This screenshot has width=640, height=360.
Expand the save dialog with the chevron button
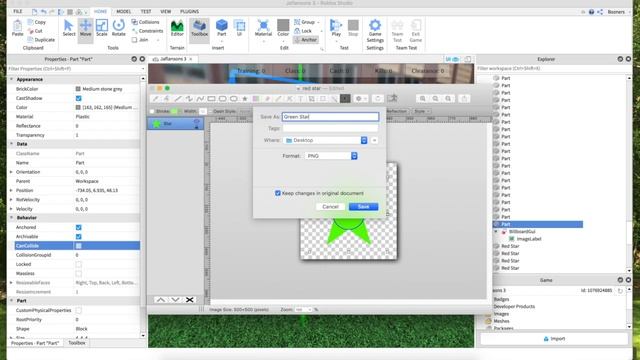[374, 140]
